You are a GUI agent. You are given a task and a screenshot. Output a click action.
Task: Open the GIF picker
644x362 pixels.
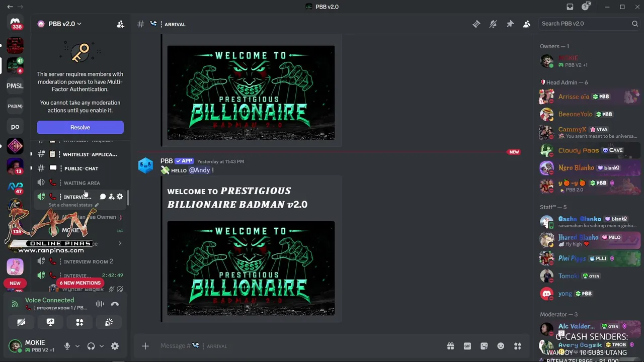click(467, 346)
